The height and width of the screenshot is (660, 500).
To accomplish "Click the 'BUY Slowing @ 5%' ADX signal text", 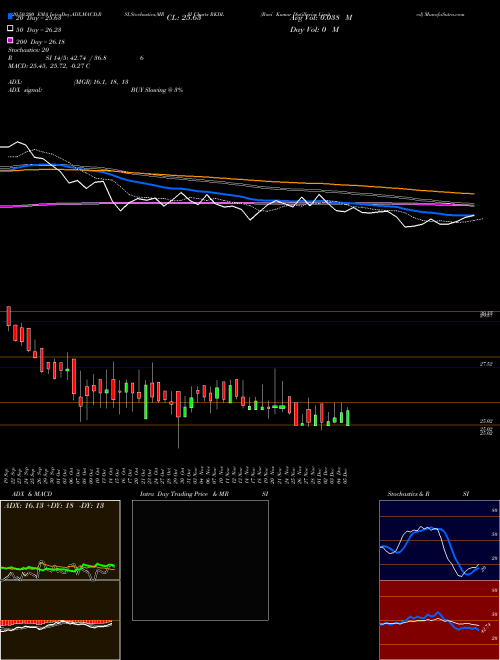I will (157, 90).
